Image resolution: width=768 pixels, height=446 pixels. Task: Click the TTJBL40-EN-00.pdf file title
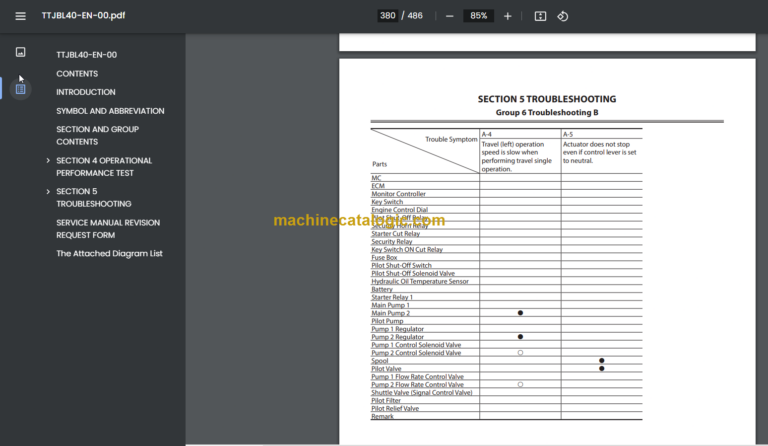pos(83,16)
